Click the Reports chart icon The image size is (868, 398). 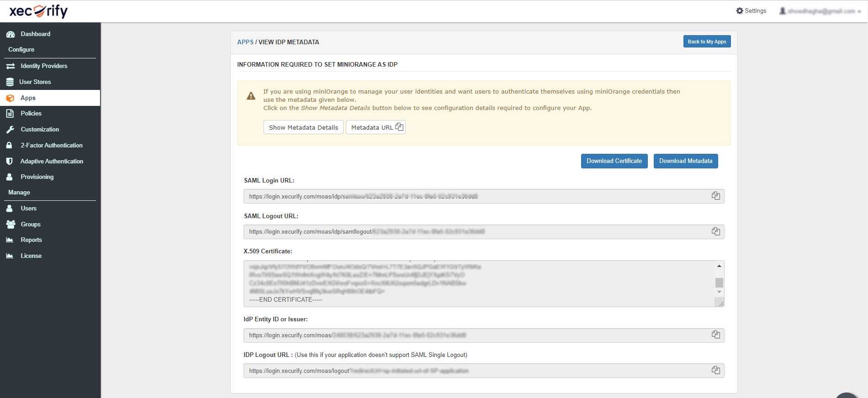(x=10, y=240)
